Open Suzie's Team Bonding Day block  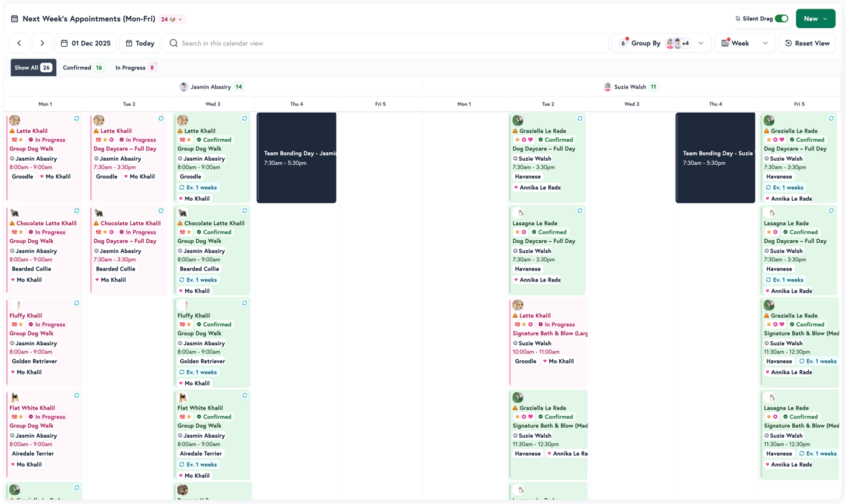click(x=715, y=157)
